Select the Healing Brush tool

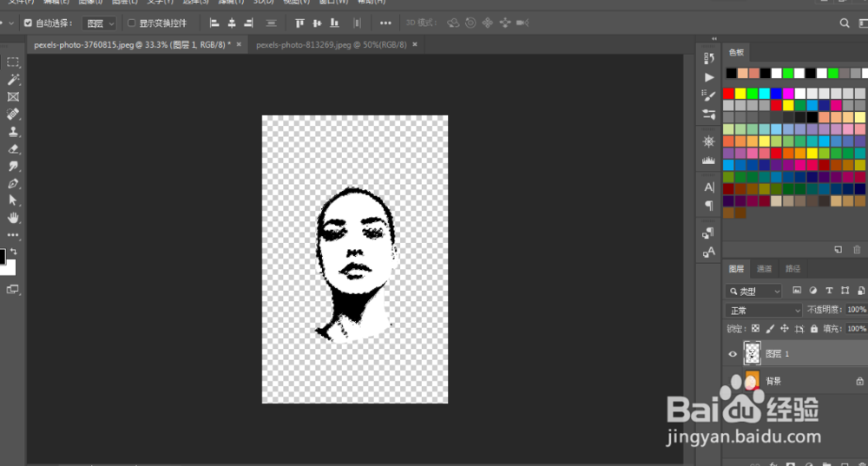pos(13,114)
